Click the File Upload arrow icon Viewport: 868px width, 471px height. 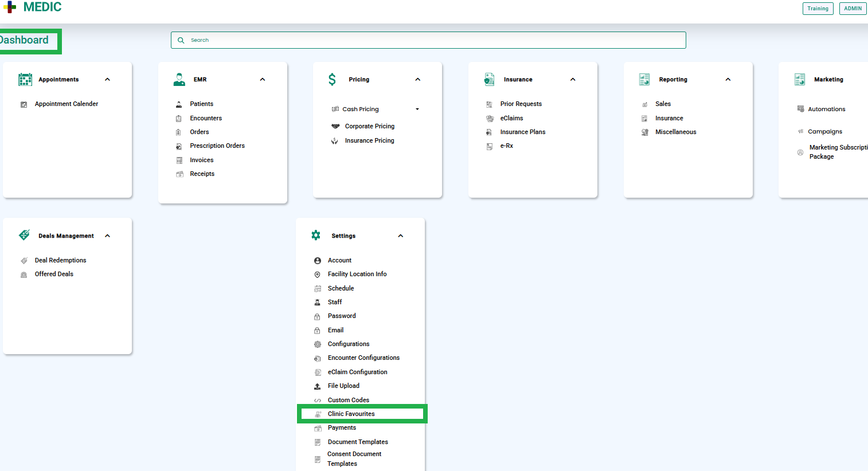[317, 386]
